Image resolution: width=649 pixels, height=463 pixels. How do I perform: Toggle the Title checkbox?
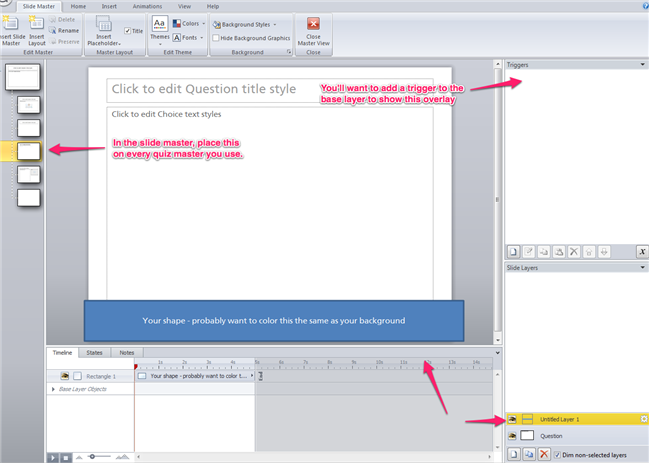[127, 31]
